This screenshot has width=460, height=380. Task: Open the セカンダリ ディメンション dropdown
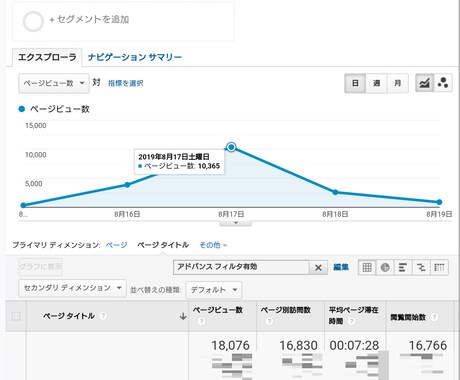(72, 288)
